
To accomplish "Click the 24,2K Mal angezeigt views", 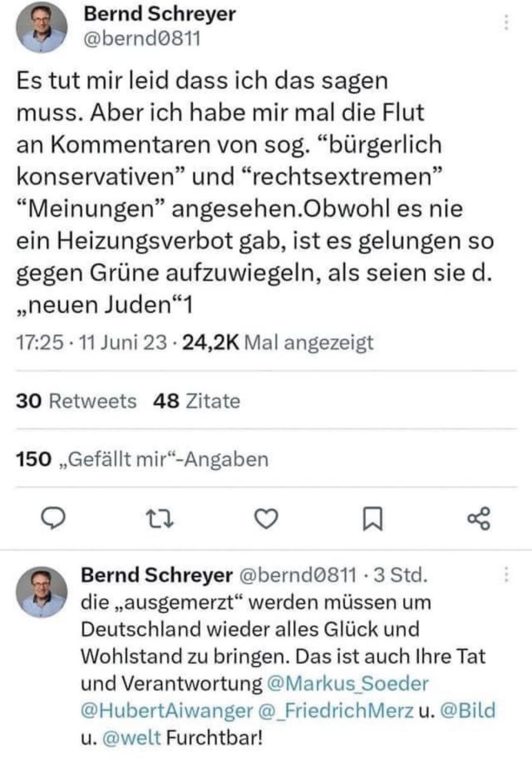I will click(x=276, y=343).
